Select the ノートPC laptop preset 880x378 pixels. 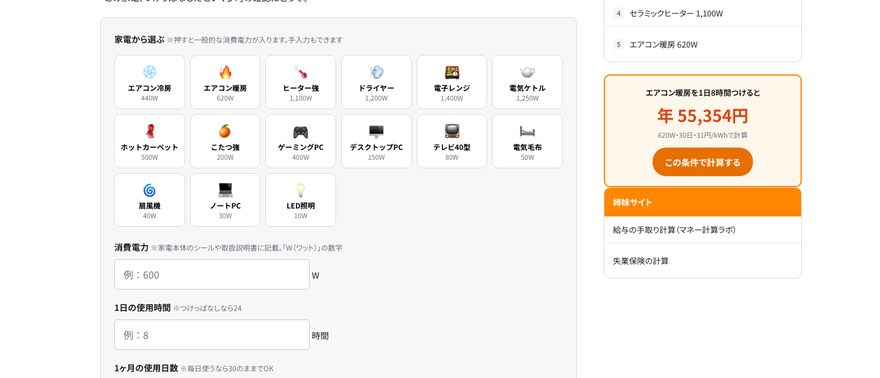tap(225, 200)
